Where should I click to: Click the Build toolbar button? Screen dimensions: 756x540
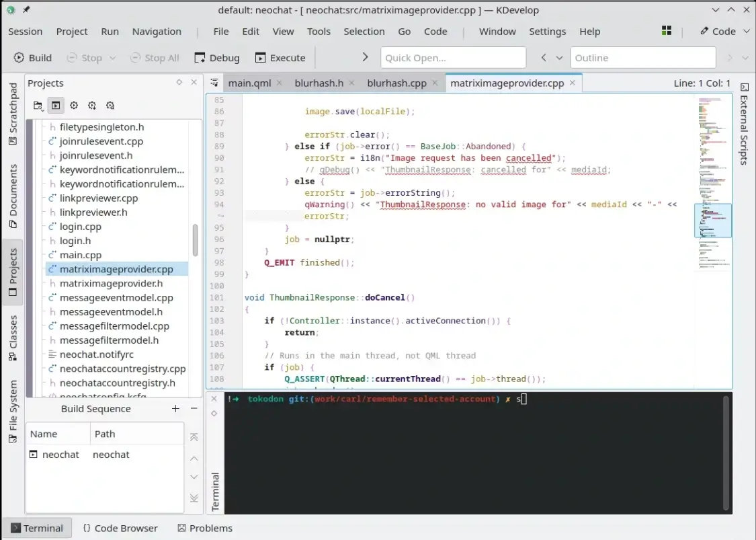coord(32,57)
